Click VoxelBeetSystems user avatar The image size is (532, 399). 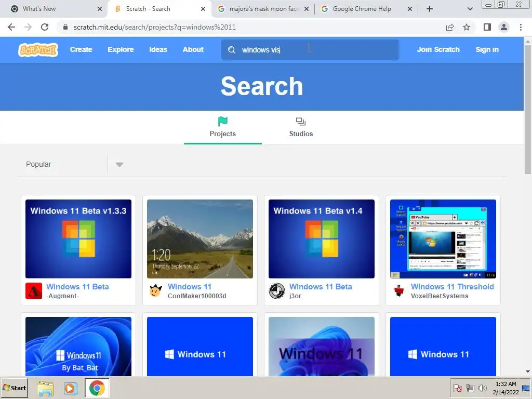398,291
